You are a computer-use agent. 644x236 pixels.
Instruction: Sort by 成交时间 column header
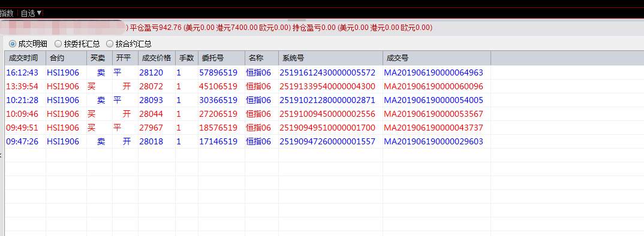pyautogui.click(x=25, y=58)
